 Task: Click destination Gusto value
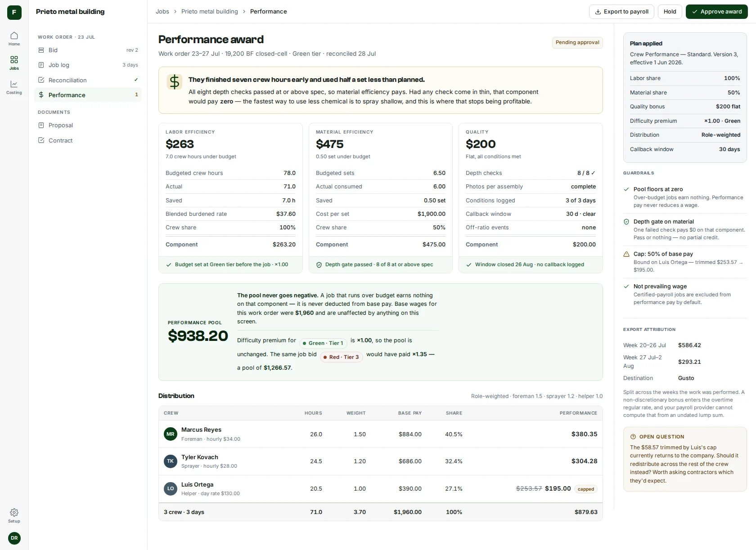pos(686,378)
